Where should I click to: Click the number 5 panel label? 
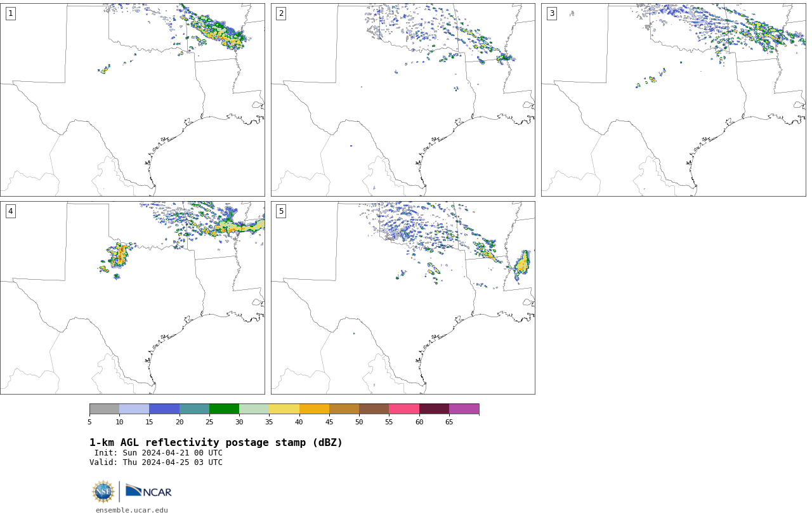tap(281, 211)
